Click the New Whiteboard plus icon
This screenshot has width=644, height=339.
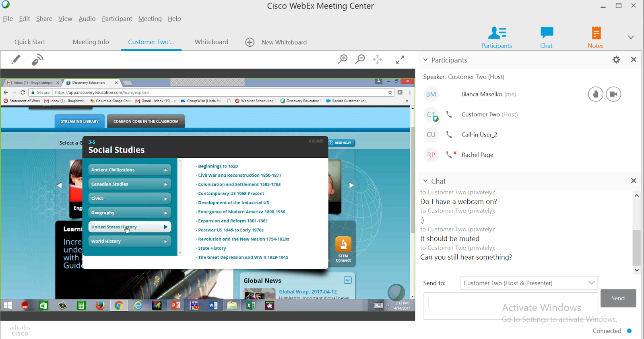point(250,42)
